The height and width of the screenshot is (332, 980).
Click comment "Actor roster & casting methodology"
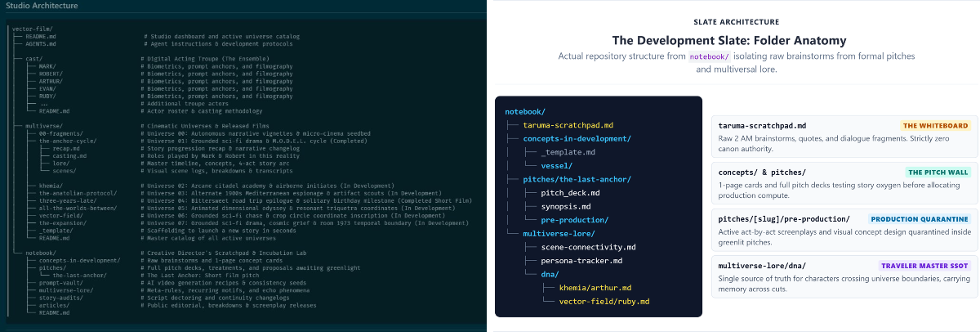(205, 110)
